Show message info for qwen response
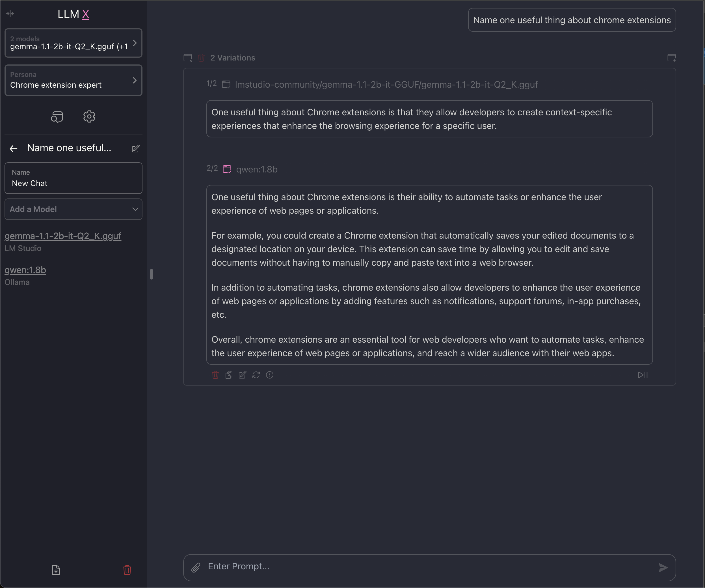705x588 pixels. point(270,375)
